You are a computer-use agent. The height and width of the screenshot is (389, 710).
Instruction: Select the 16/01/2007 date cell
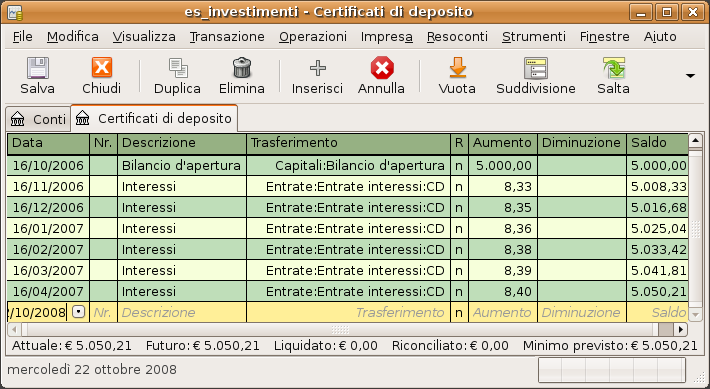tap(48, 228)
